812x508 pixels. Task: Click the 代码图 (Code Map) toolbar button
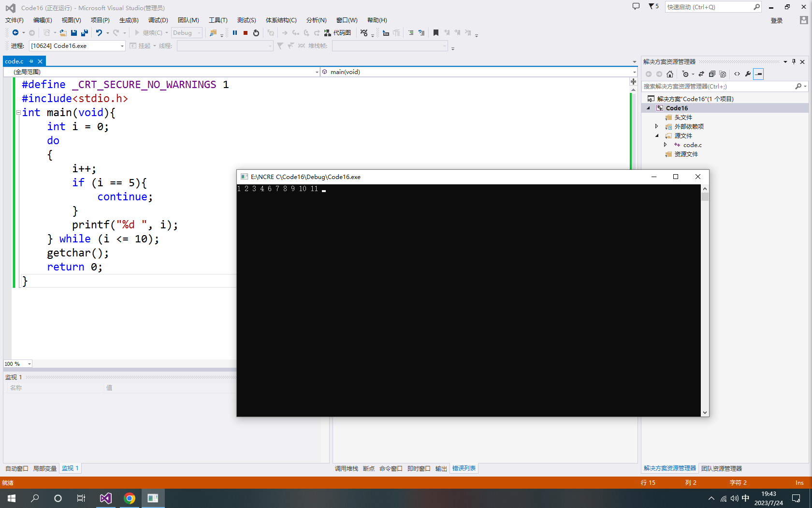337,33
